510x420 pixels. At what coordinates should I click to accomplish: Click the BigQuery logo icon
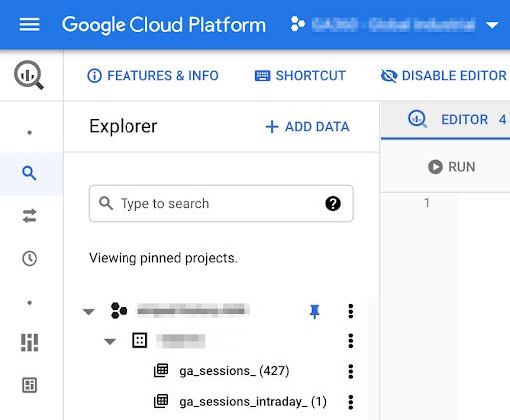(29, 75)
